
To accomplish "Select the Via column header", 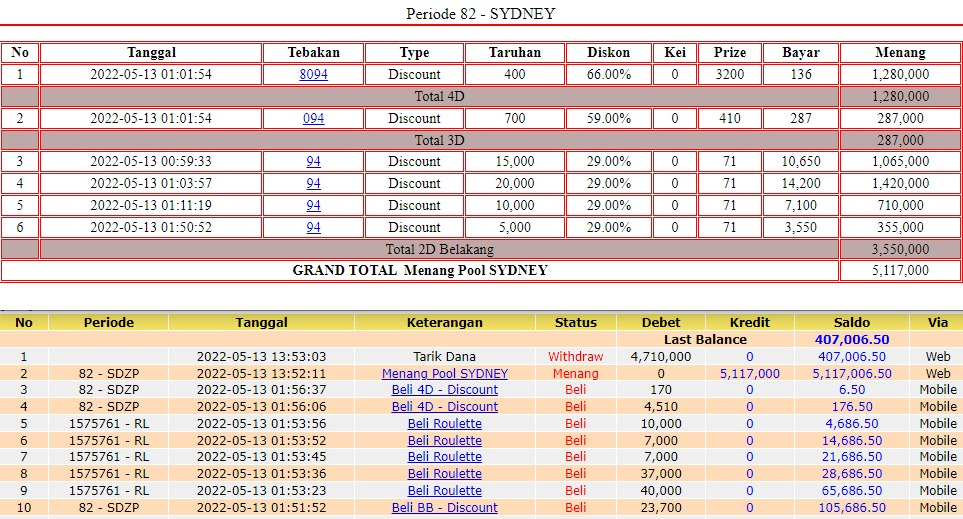I will 938,322.
